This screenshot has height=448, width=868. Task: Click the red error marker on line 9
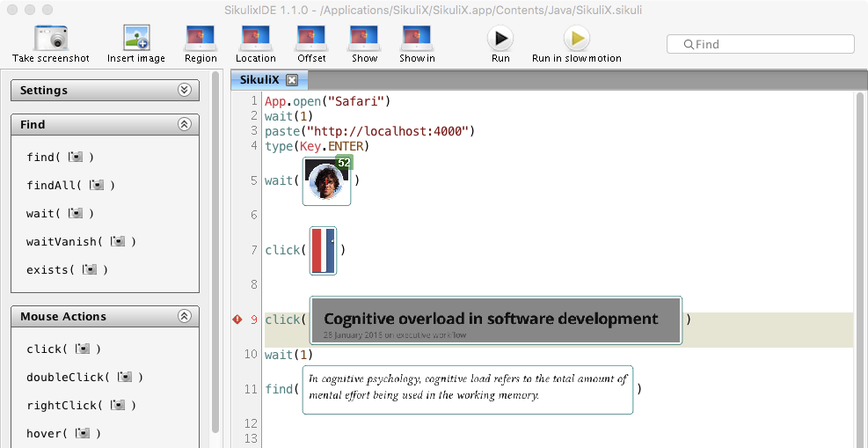[237, 319]
